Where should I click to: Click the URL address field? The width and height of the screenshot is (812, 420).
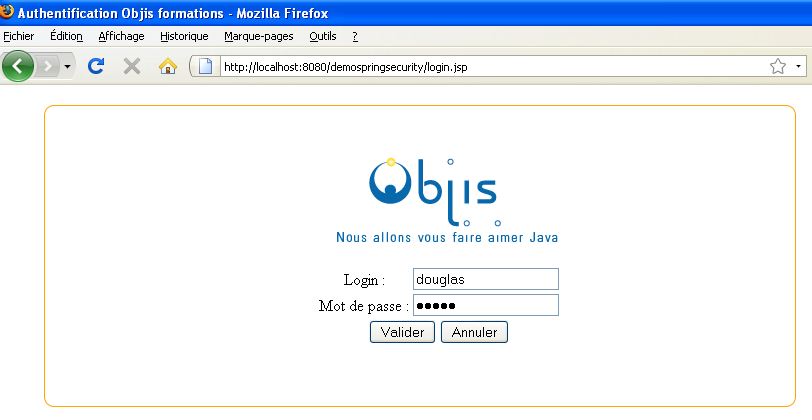coord(492,67)
